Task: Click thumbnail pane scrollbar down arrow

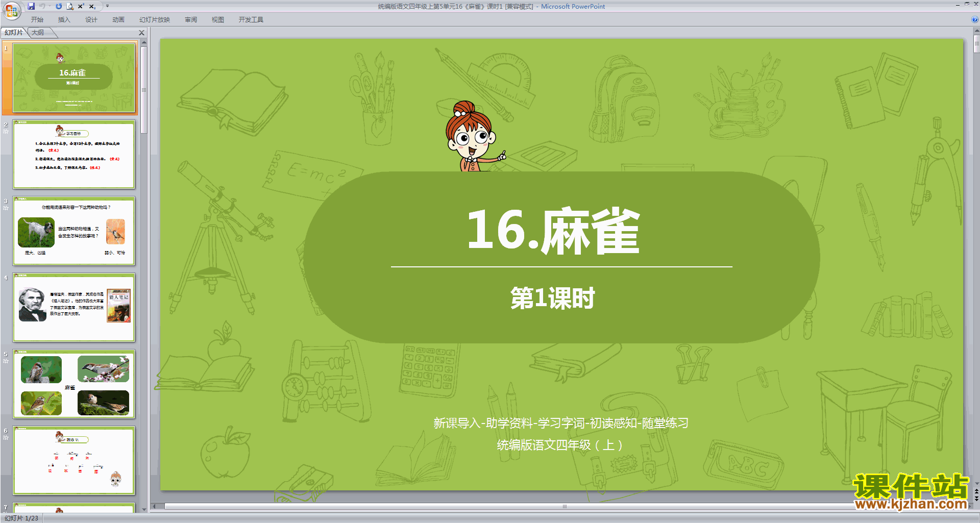Action: click(x=144, y=509)
